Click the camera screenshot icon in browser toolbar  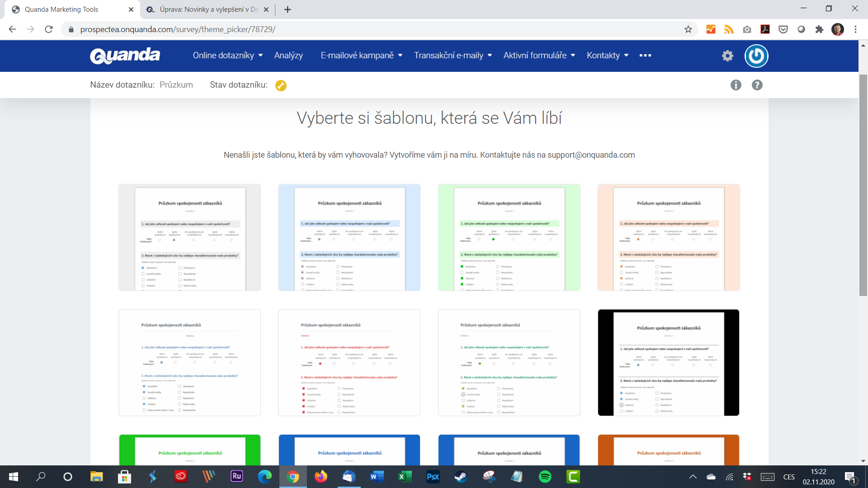coord(747,29)
